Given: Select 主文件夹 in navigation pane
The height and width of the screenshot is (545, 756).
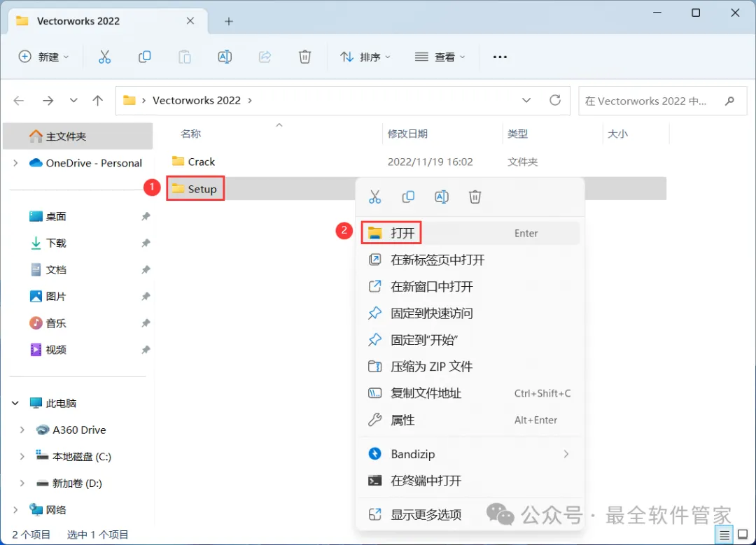Looking at the screenshot, I should (x=78, y=136).
